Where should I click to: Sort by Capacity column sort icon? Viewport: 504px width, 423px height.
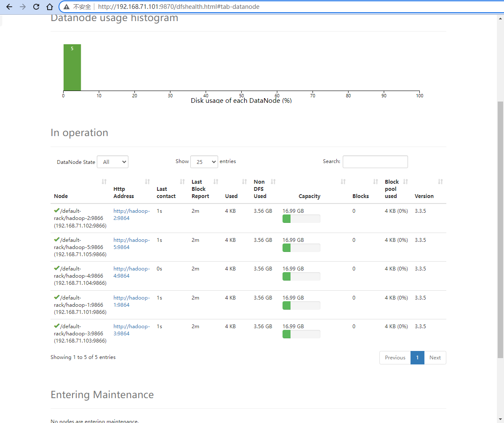click(343, 182)
